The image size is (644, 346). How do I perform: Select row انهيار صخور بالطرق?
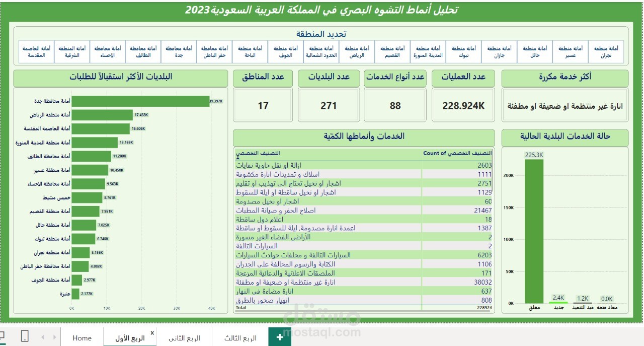(x=364, y=300)
